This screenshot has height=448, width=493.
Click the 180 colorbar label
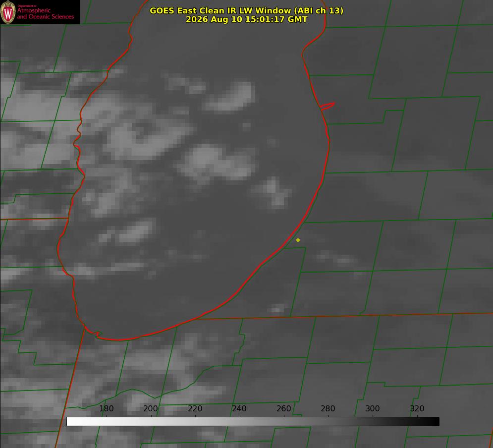coord(106,408)
